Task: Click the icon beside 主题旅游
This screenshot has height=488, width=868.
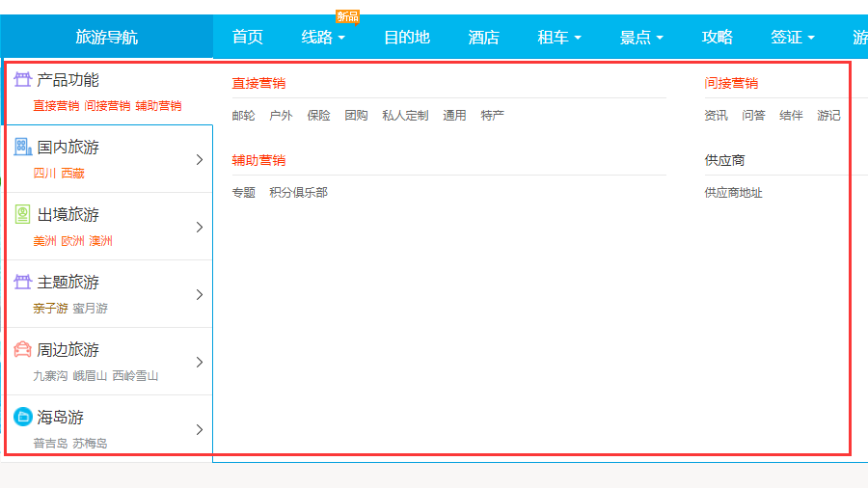Action: 23,282
